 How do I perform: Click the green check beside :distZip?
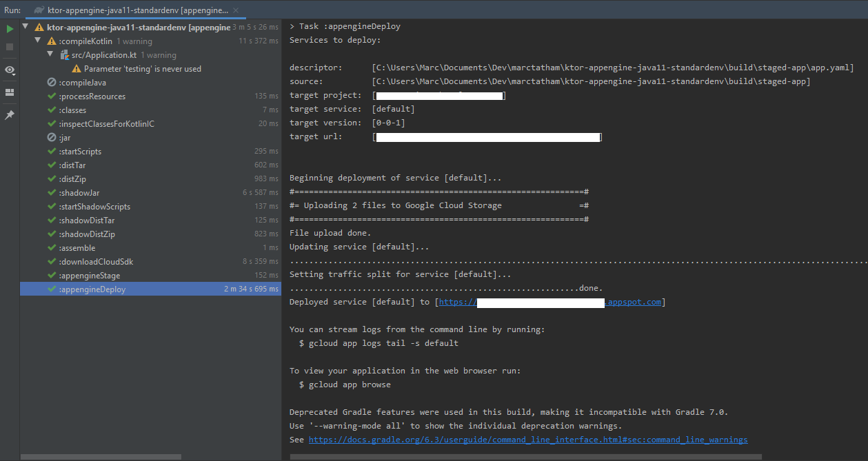[52, 179]
